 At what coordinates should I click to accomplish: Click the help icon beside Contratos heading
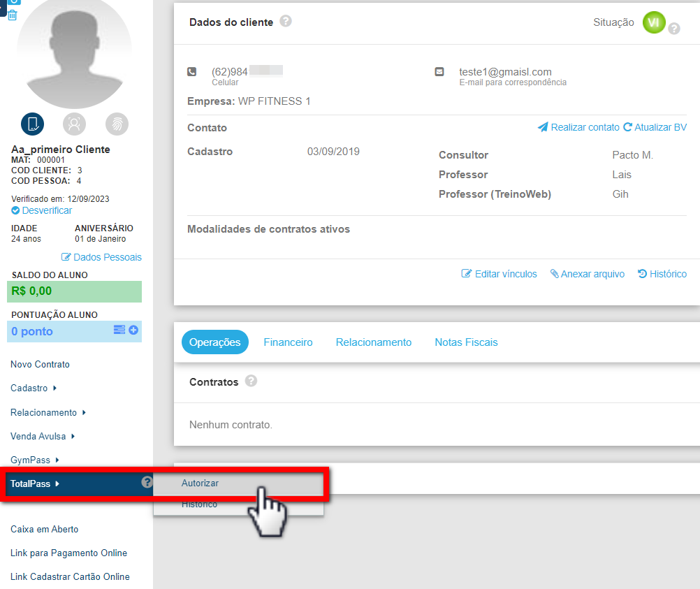(x=251, y=381)
